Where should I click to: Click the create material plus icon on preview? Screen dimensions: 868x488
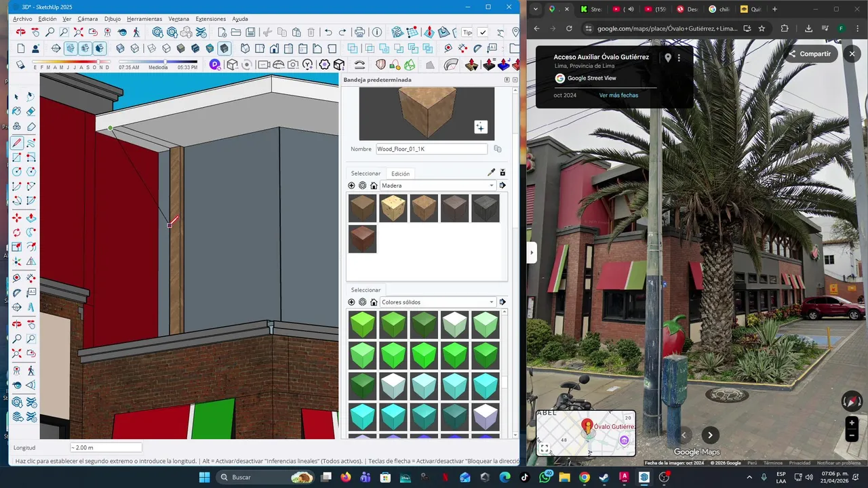(480, 127)
